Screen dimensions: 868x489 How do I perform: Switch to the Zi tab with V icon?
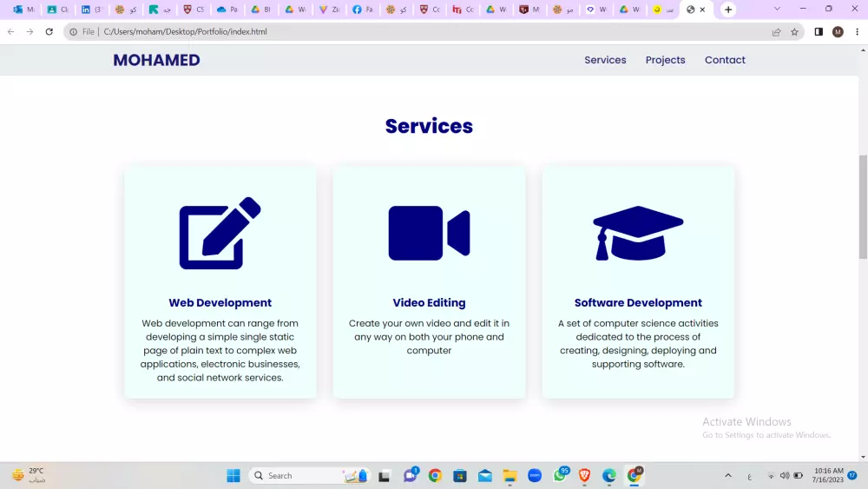[x=329, y=10]
